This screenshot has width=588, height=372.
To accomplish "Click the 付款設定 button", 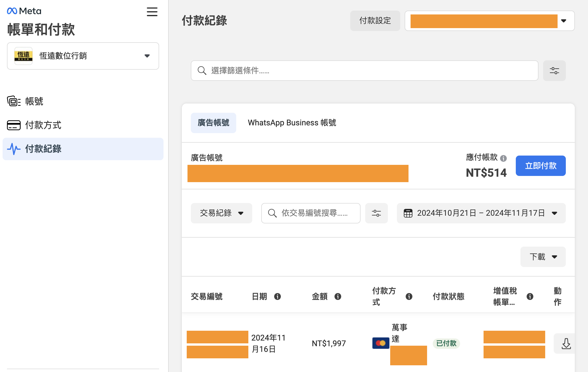I will pos(375,21).
